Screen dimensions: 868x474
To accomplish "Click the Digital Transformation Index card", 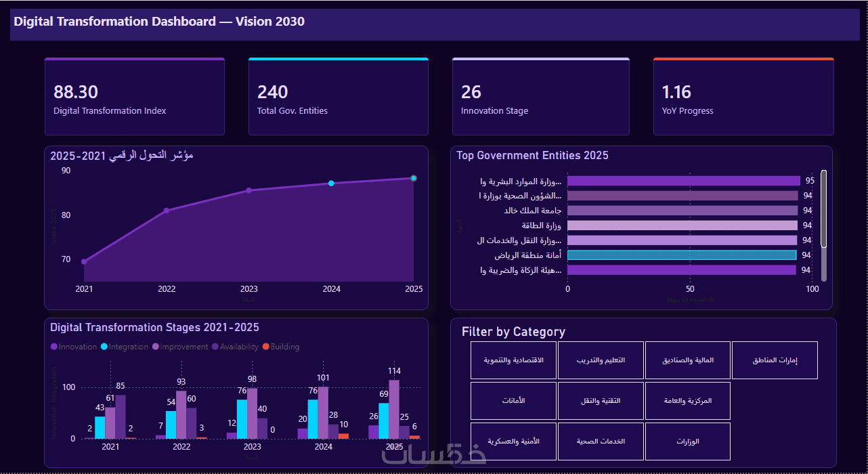I will (135, 97).
